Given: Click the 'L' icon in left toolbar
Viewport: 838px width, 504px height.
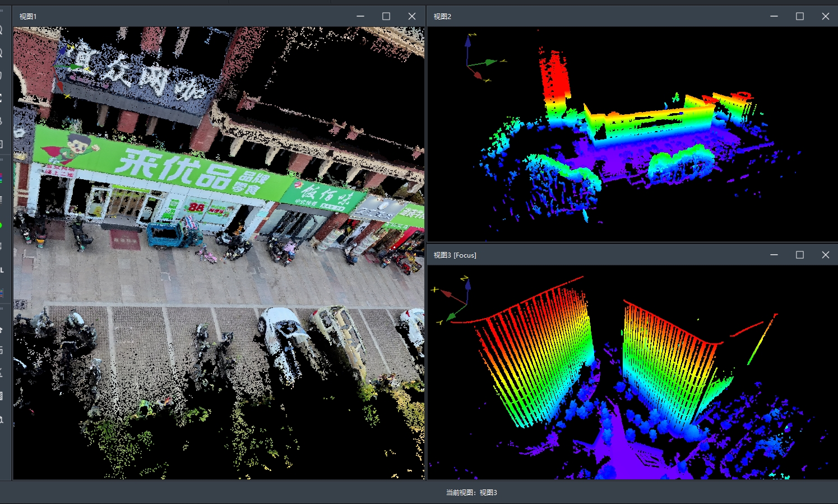Looking at the screenshot, I should pyautogui.click(x=2, y=270).
